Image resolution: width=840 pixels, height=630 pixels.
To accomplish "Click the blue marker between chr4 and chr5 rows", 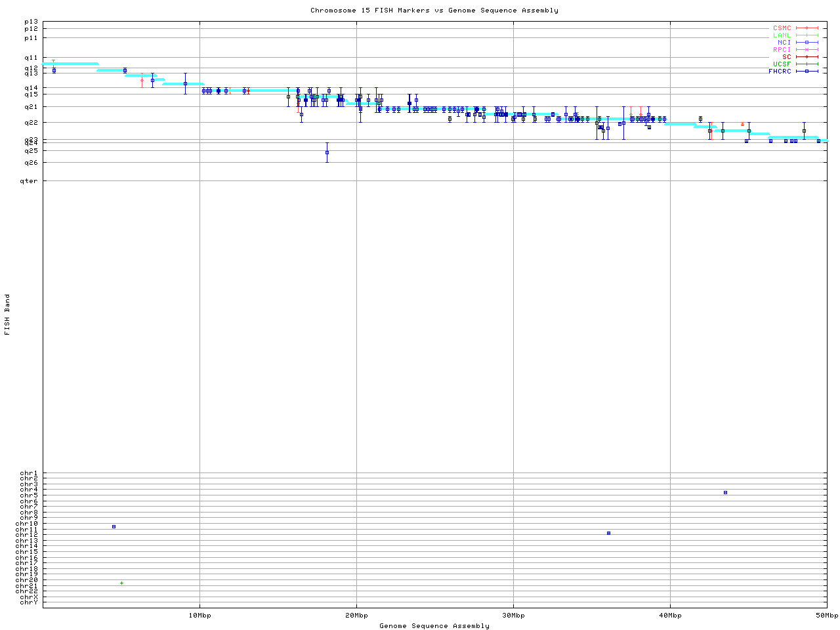I will [x=725, y=492].
